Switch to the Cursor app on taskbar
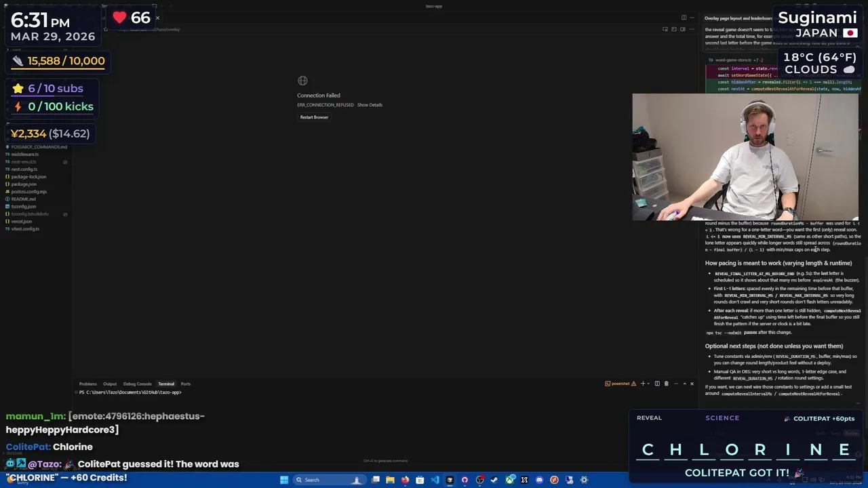 click(x=450, y=480)
